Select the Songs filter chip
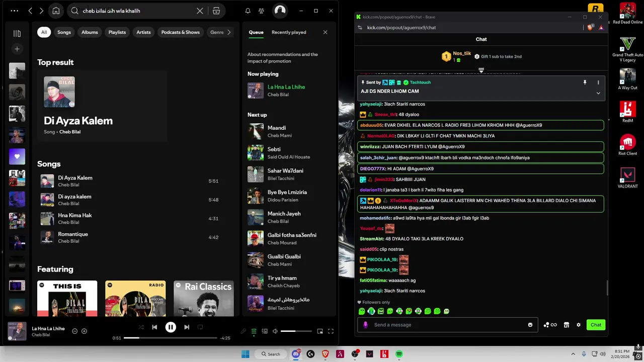Viewport: 644px width, 362px height. [64, 32]
